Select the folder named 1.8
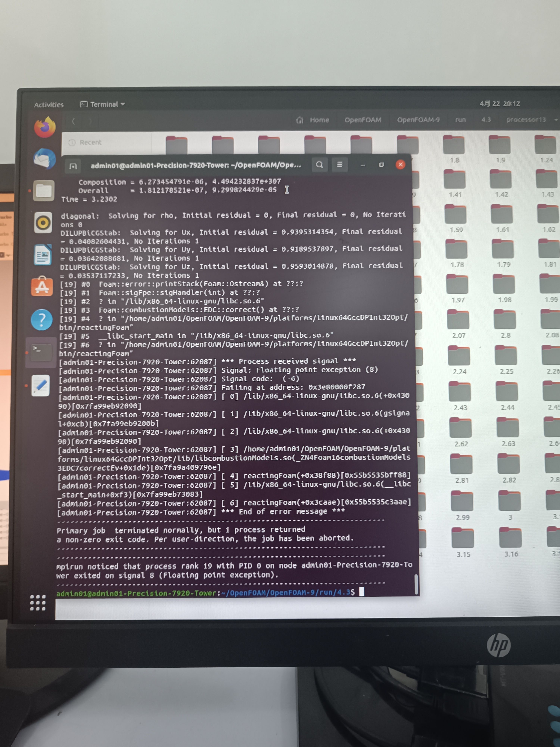The height and width of the screenshot is (747, 560). tap(454, 149)
